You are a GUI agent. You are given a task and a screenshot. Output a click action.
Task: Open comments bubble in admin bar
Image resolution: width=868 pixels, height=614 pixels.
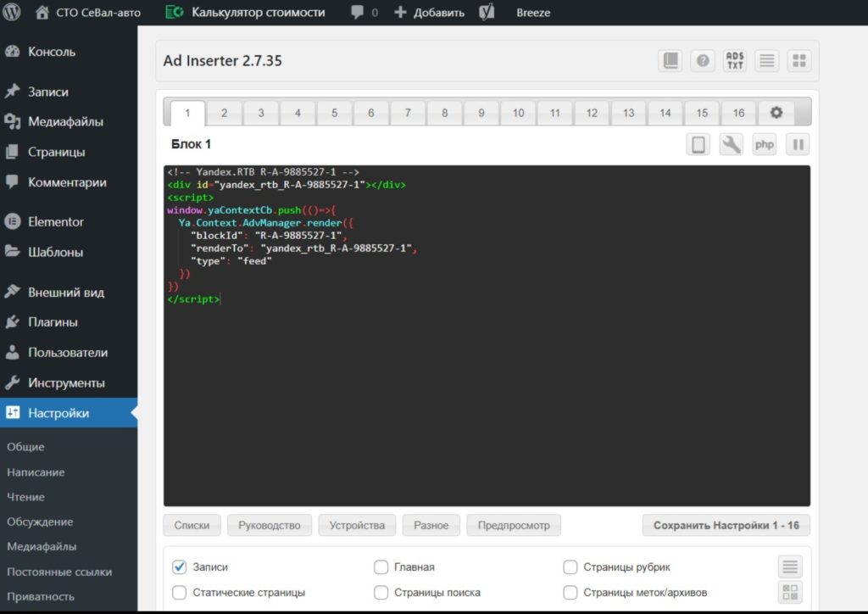(364, 12)
